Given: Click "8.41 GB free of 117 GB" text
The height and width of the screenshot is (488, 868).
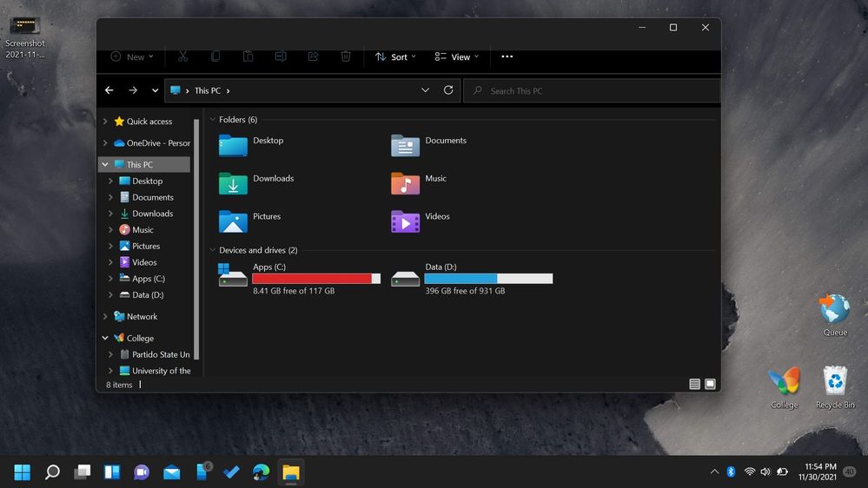Looking at the screenshot, I should 294,291.
